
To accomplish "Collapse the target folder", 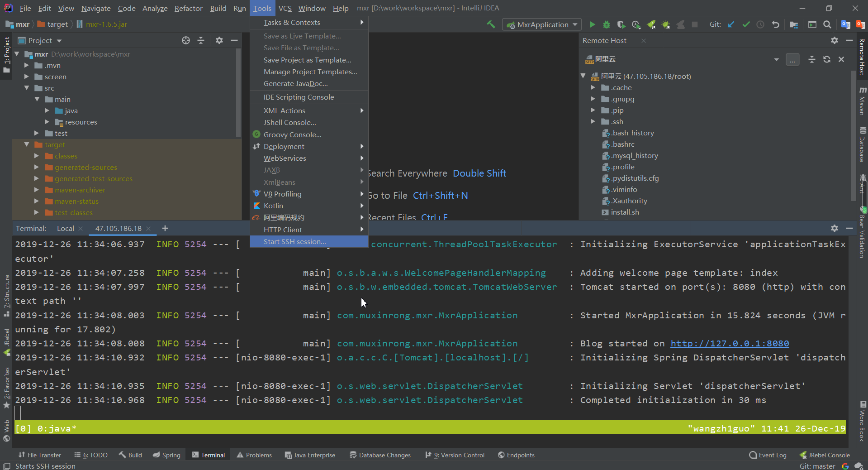I will (27, 144).
